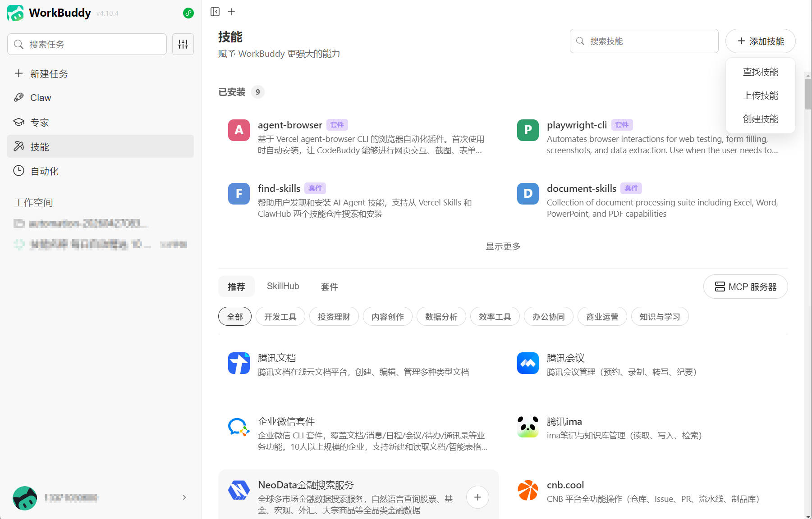This screenshot has height=519, width=812.
Task: Filter skills by 内容创作
Action: coord(388,317)
